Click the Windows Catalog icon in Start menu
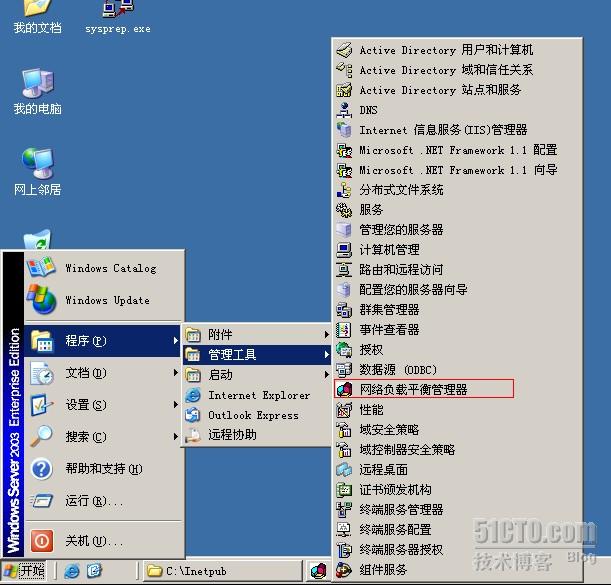Image resolution: width=611 pixels, height=585 pixels. [41, 267]
